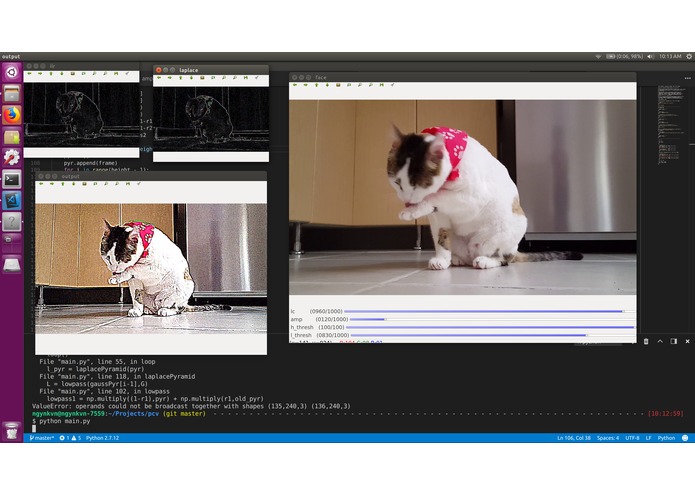Image resolution: width=695 pixels, height=494 pixels.
Task: Adjust the amp trackbar slider
Action: 492,319
